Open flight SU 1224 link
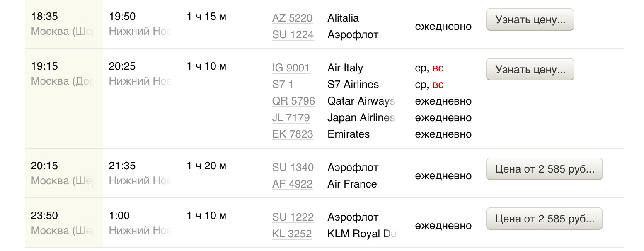The width and height of the screenshot is (644, 251). coord(293,35)
